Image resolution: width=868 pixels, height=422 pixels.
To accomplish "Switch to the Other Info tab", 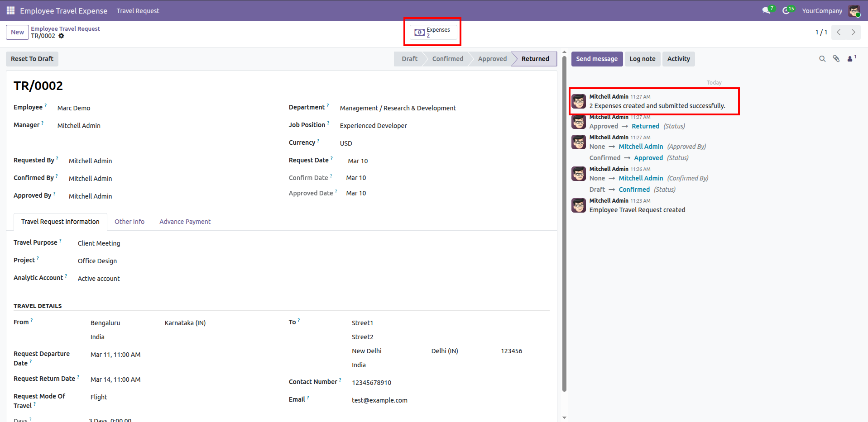I will [x=129, y=222].
